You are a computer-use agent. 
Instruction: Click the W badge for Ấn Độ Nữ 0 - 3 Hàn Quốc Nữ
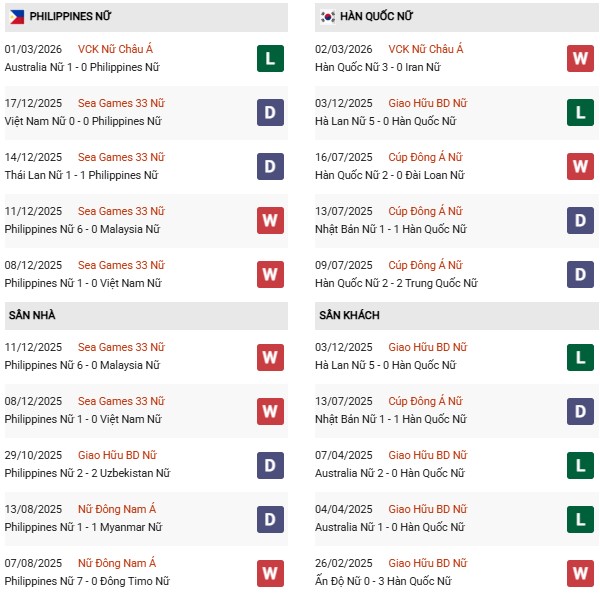pyautogui.click(x=581, y=573)
